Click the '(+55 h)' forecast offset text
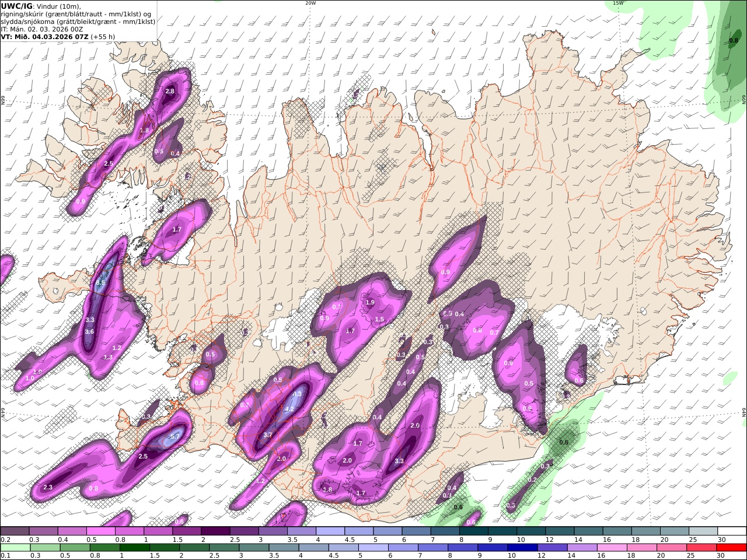 click(103, 36)
